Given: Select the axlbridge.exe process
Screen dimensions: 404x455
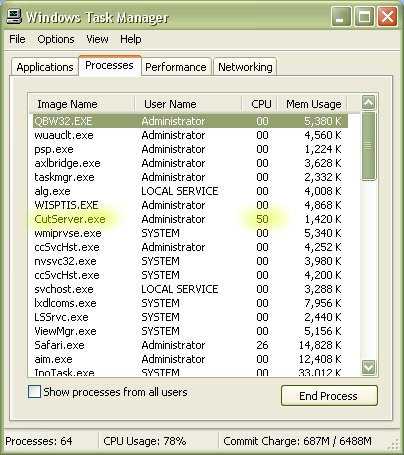Looking at the screenshot, I should coord(190,163).
